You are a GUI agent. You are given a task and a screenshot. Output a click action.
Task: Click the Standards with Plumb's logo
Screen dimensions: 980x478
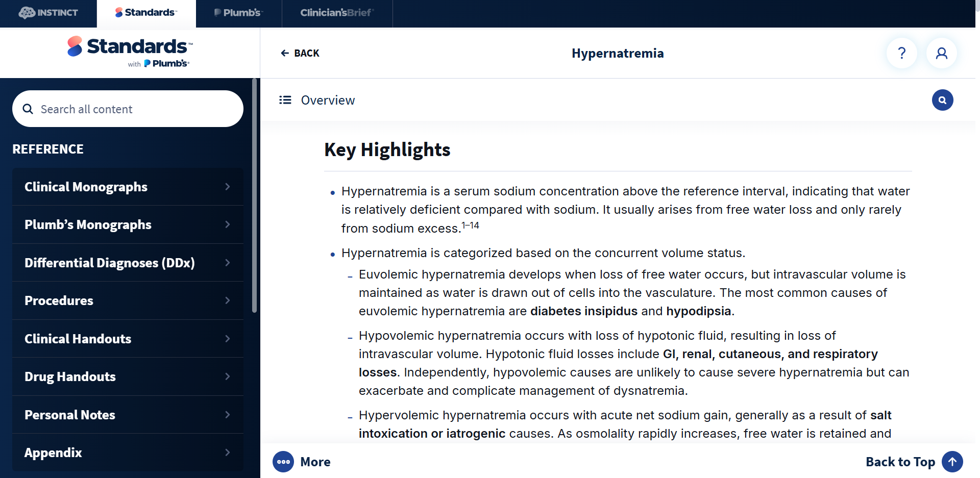130,52
